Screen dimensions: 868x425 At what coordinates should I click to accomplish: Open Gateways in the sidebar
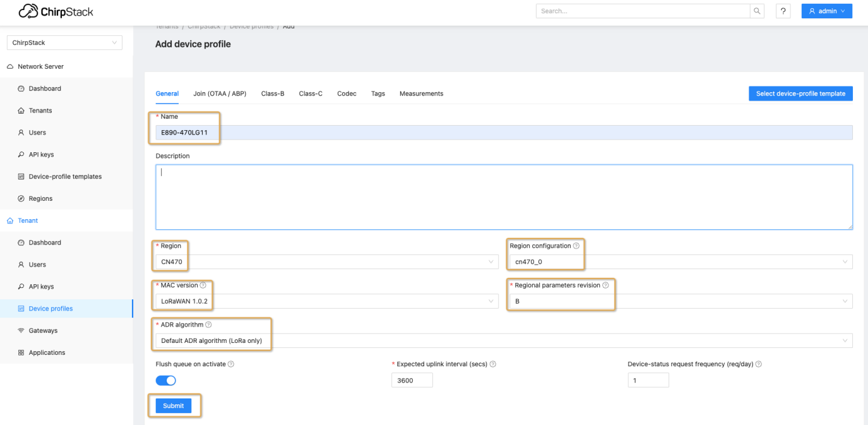43,331
